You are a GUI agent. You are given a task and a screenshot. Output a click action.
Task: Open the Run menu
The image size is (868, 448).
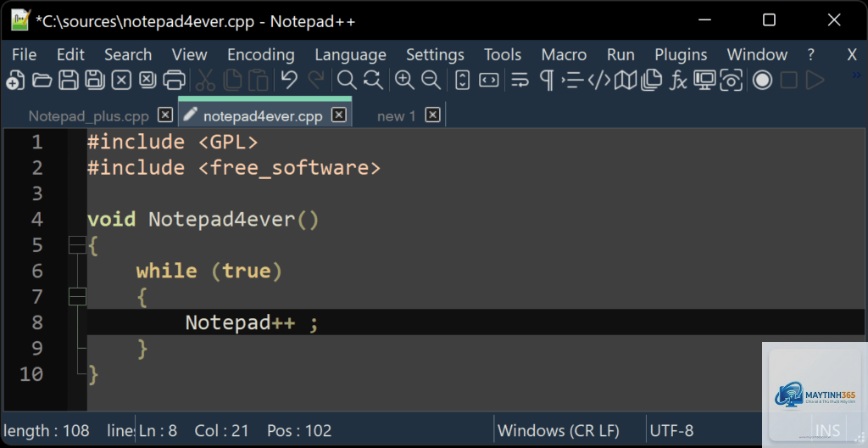click(x=620, y=54)
